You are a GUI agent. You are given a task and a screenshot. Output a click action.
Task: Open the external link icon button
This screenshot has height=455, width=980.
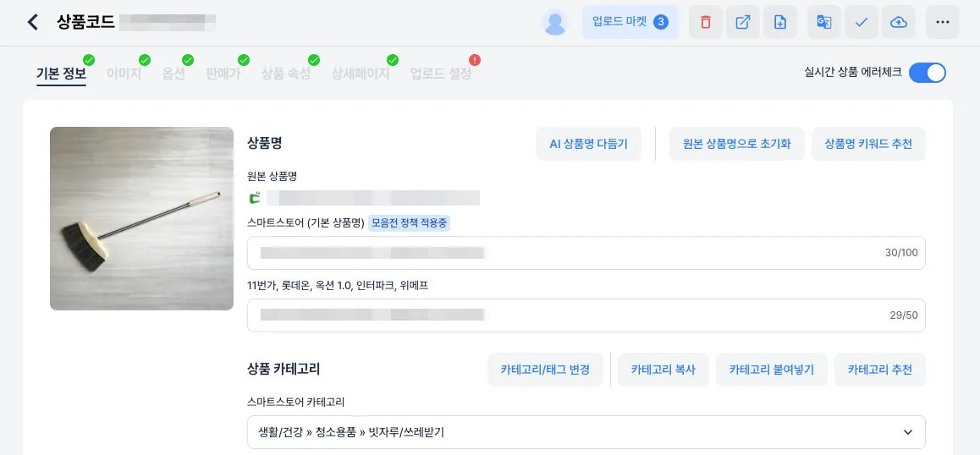(742, 23)
